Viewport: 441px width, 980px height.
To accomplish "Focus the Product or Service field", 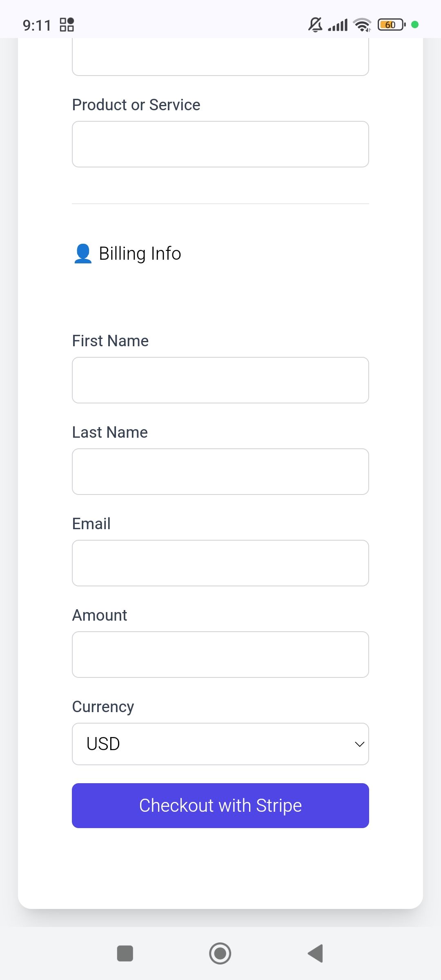I will tap(220, 144).
